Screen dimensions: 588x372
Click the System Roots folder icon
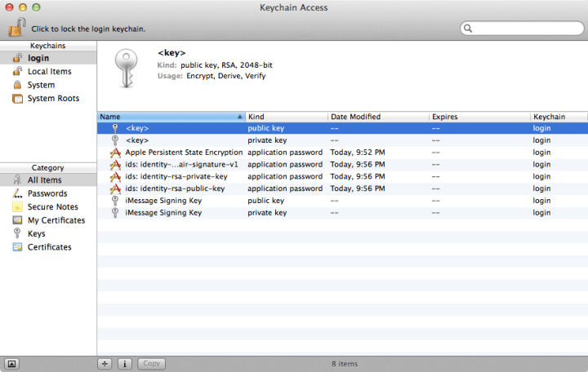pyautogui.click(x=17, y=99)
